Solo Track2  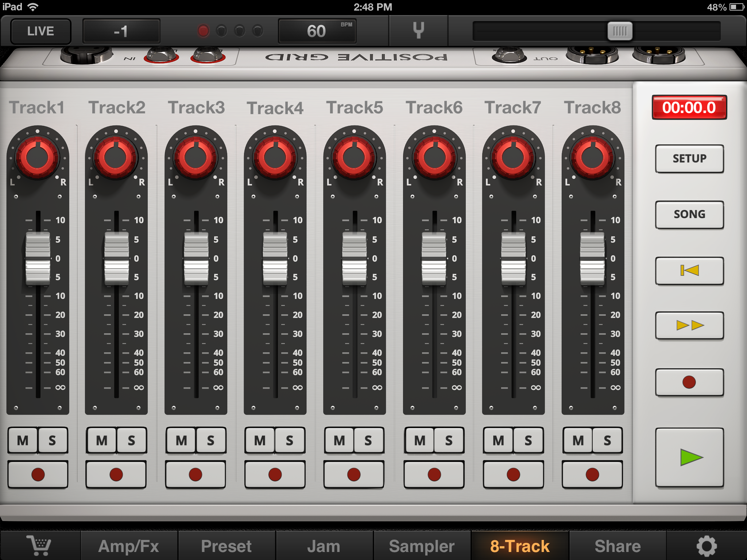132,440
